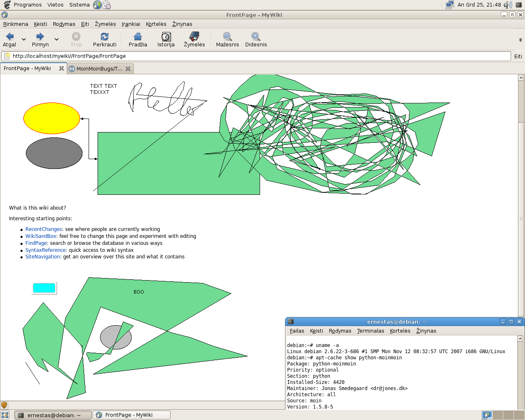525x420 pixels.
Task: Click the Atgal back arrow icon
Action: 10,37
